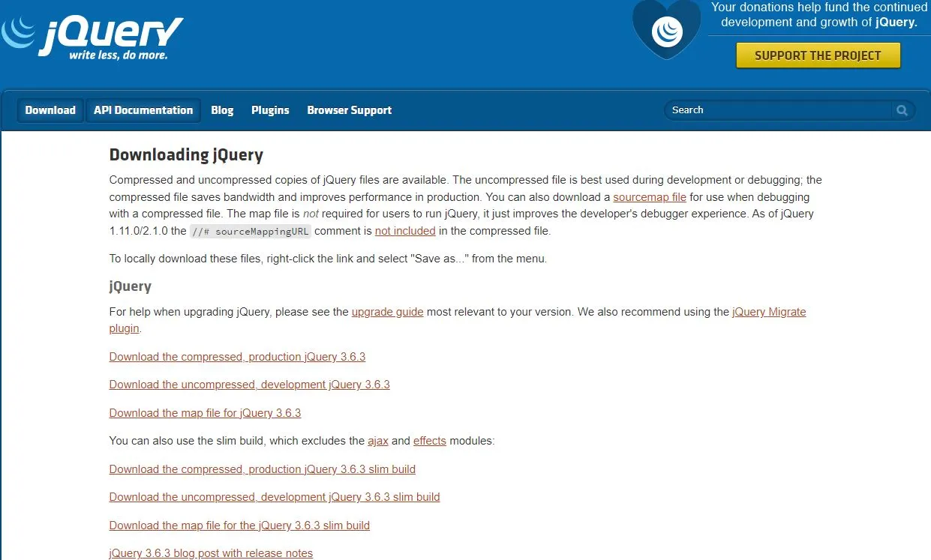Open the ajax module link

pyautogui.click(x=378, y=441)
